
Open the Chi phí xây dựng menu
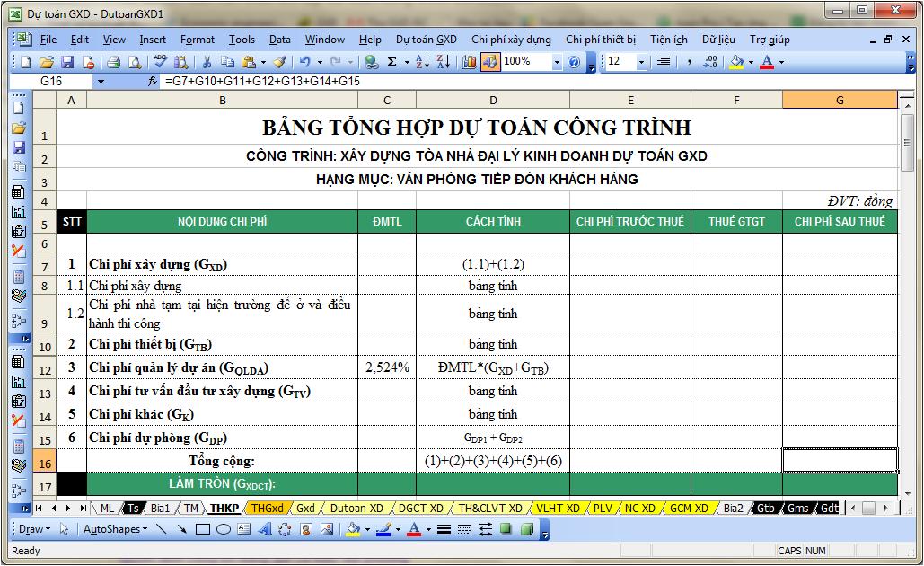511,40
